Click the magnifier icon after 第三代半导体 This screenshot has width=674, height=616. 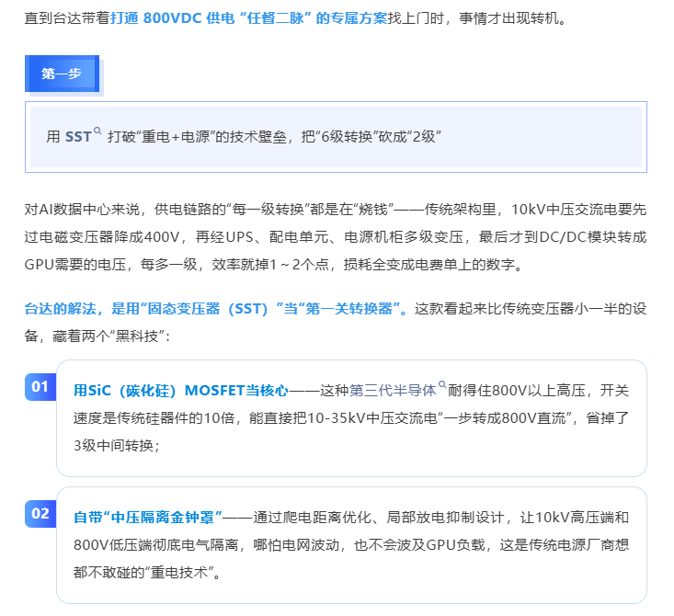[x=442, y=386]
